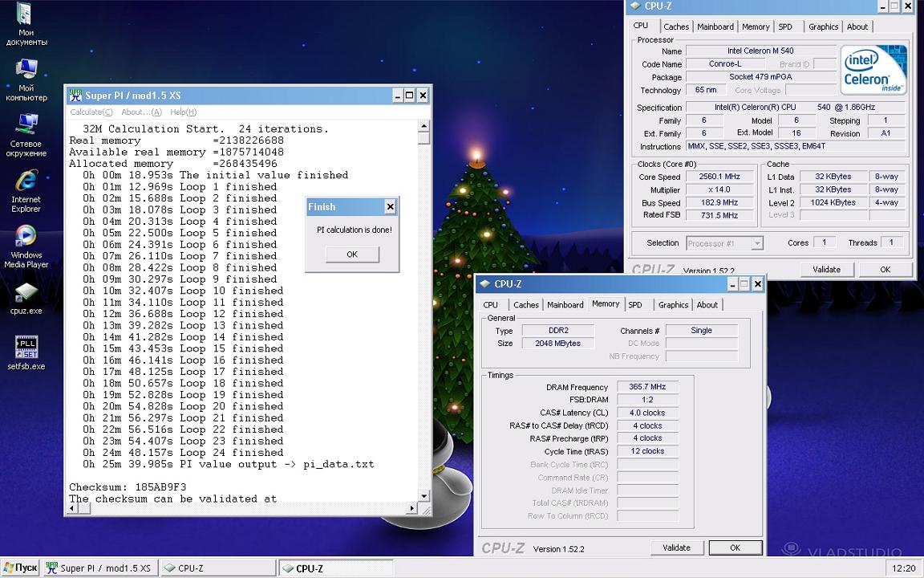This screenshot has height=578, width=924.
Task: Click the CAS# Latency 4.0 clocks value
Action: pyautogui.click(x=647, y=413)
